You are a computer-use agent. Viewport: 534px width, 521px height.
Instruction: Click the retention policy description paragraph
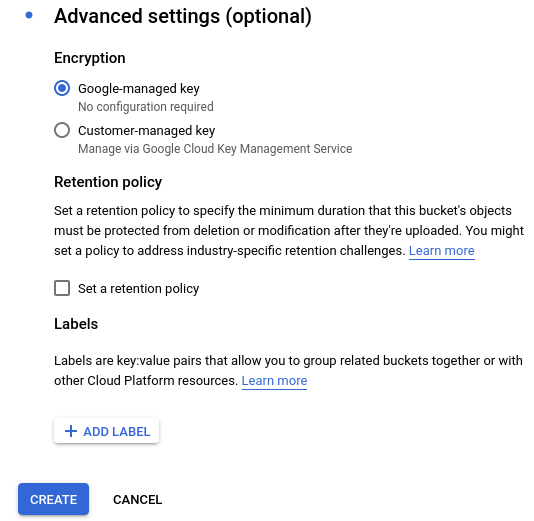[x=289, y=231]
